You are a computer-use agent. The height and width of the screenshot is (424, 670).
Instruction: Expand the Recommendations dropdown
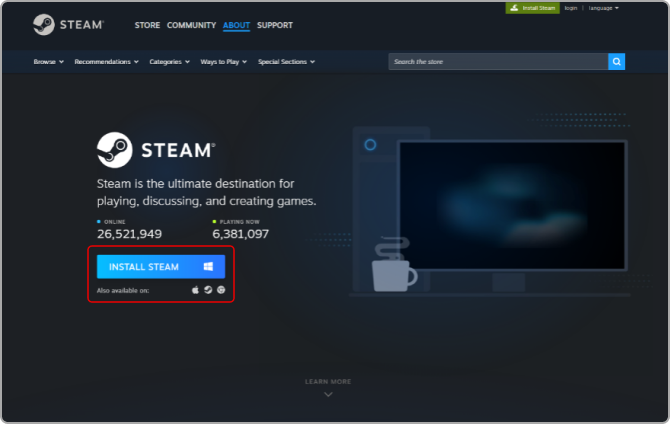point(106,62)
